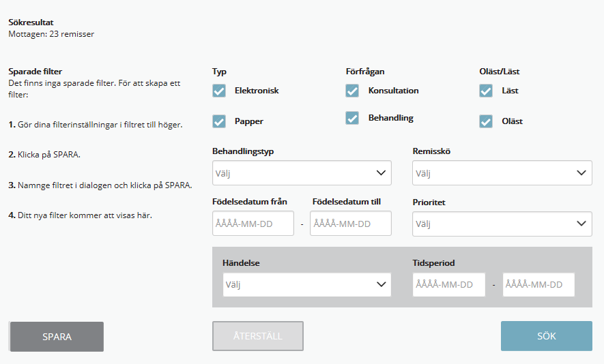Uncheck the Konsultation checkbox

352,91
